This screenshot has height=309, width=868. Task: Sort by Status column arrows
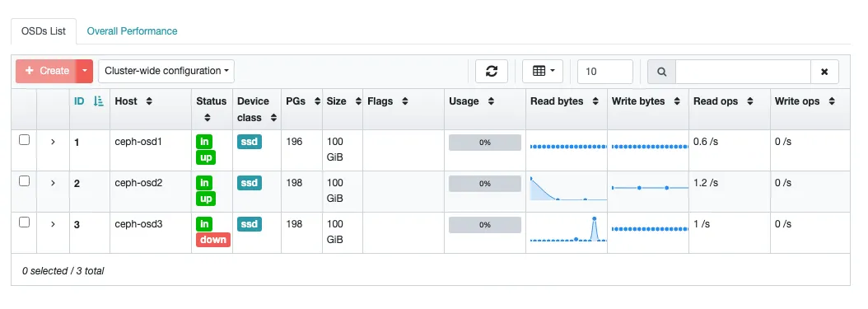(207, 118)
